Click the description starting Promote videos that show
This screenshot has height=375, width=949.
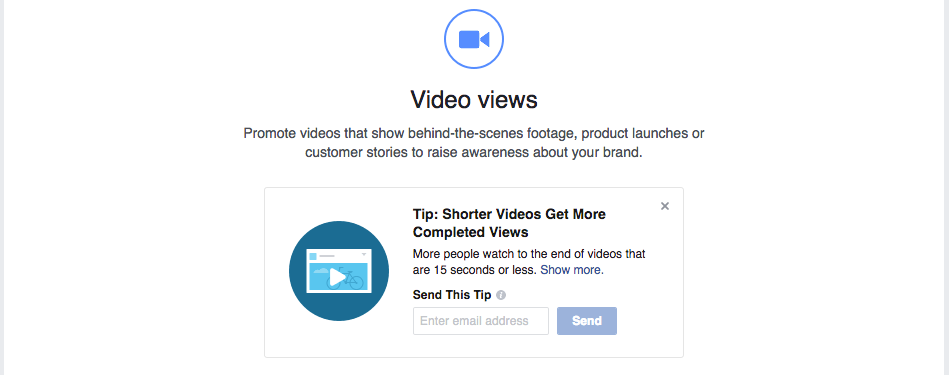click(474, 143)
